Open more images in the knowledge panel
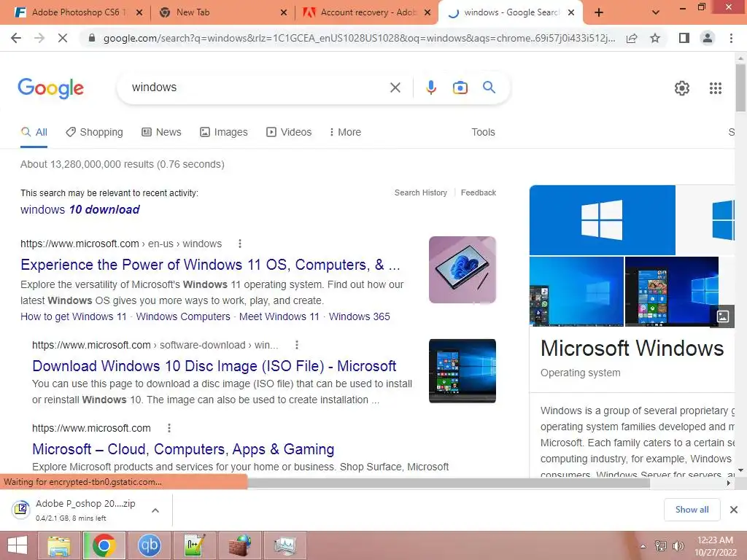This screenshot has width=747, height=560. pyautogui.click(x=723, y=316)
